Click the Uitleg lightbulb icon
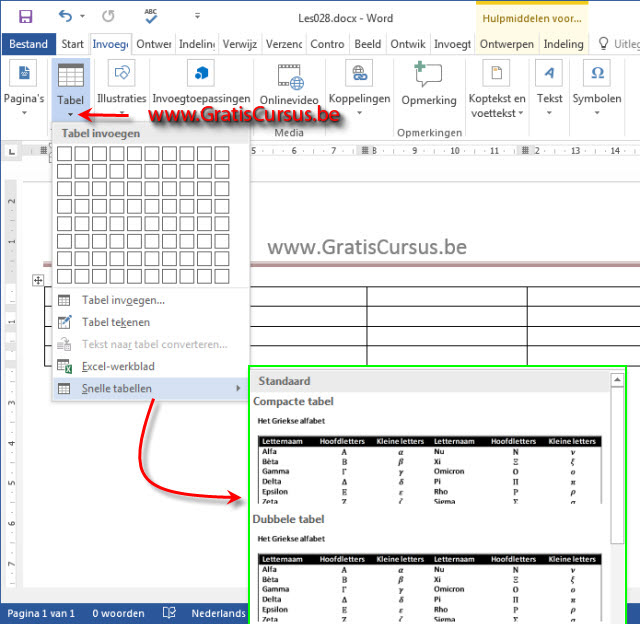Screen dimensions: 640x624 [603, 43]
